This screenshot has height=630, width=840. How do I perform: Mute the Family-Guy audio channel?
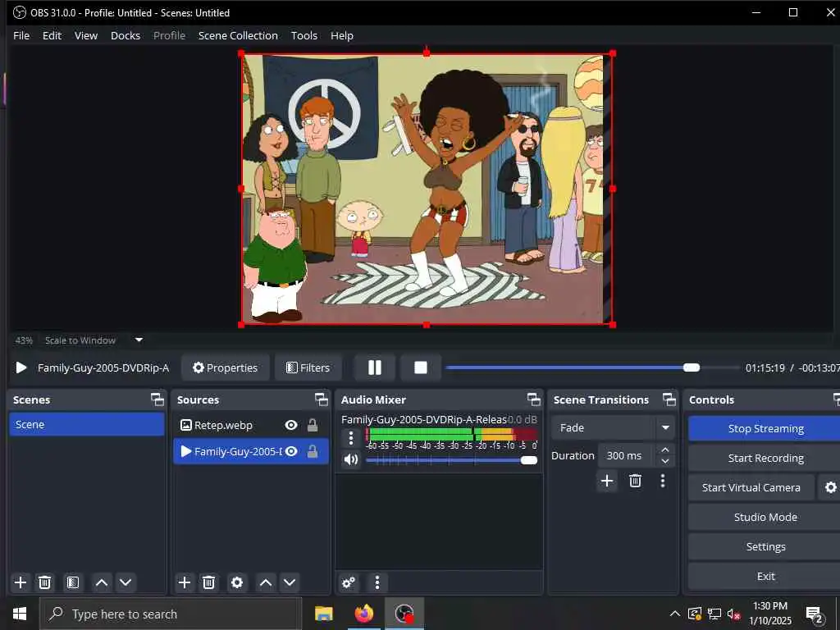(351, 460)
